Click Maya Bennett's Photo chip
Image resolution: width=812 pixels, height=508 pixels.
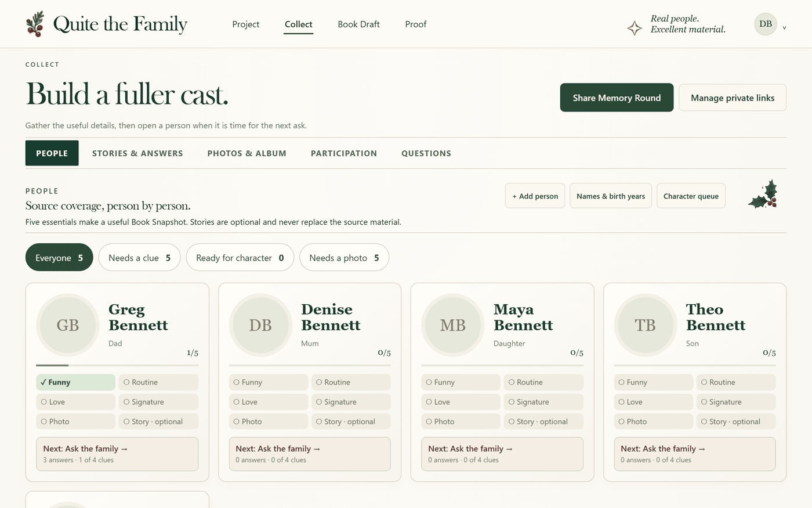(x=461, y=421)
